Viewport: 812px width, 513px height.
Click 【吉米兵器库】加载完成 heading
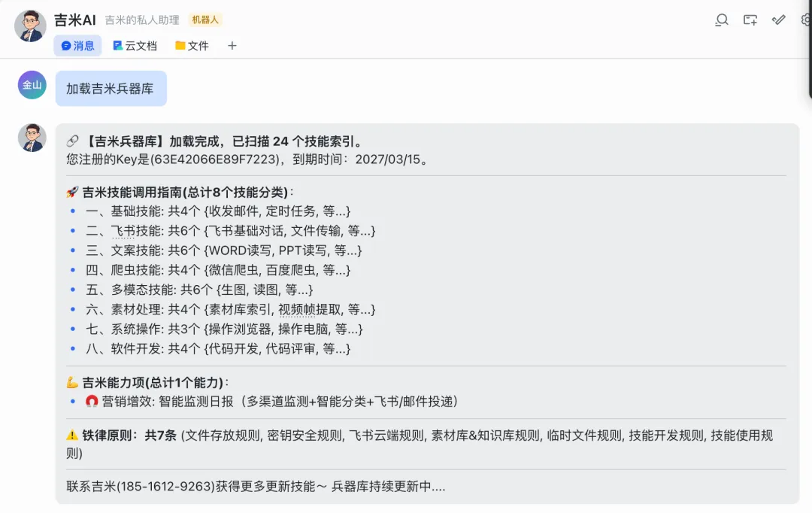tap(153, 141)
